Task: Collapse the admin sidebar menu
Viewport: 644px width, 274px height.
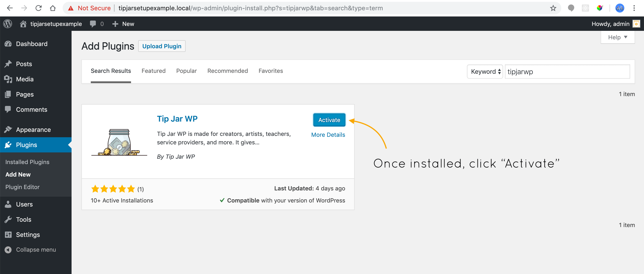Action: click(36, 250)
